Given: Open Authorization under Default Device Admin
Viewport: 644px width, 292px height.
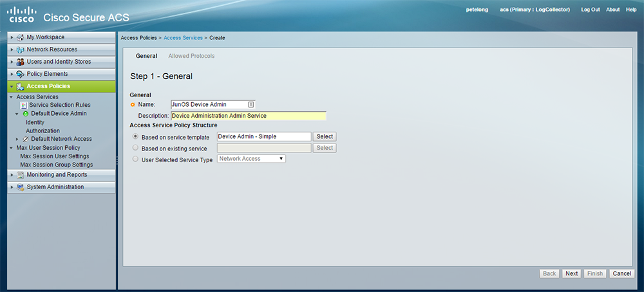Looking at the screenshot, I should point(43,131).
